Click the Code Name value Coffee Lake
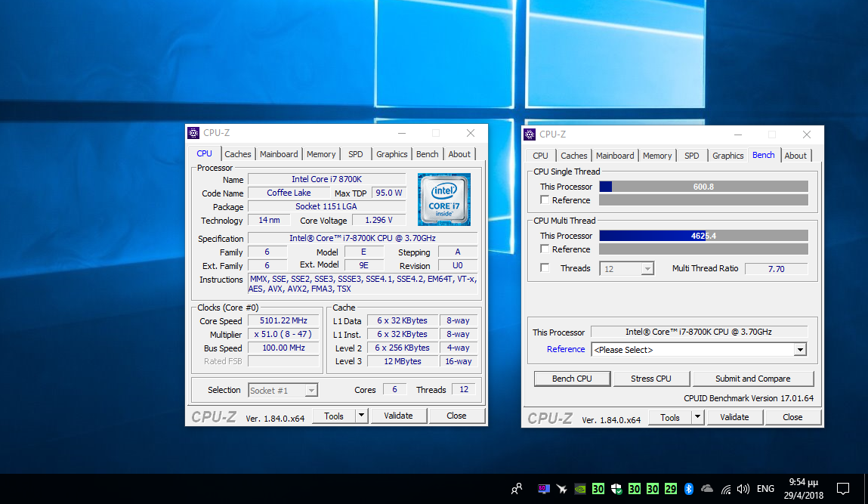868x504 pixels. point(289,193)
